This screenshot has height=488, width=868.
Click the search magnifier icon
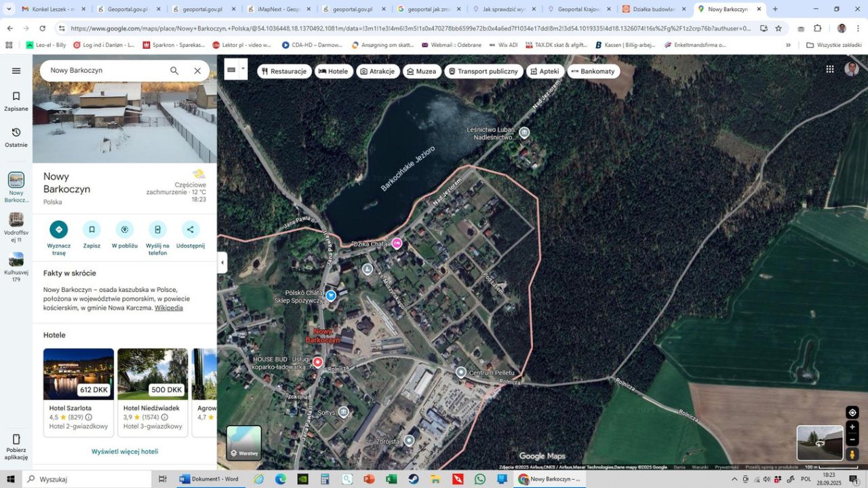click(x=174, y=71)
